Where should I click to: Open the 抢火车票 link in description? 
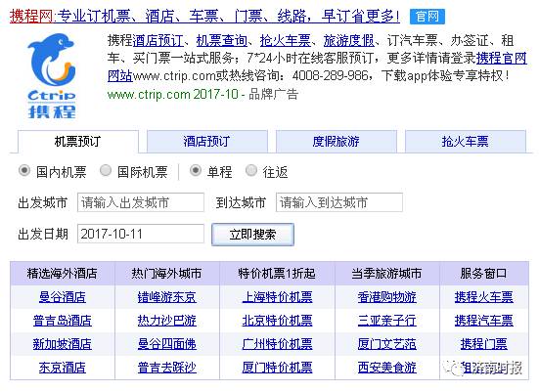tap(286, 40)
